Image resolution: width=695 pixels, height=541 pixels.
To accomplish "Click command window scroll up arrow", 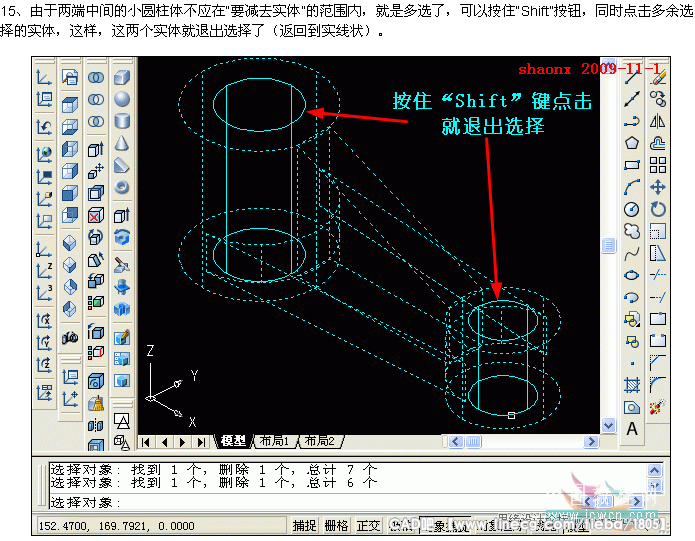I will 654,470.
